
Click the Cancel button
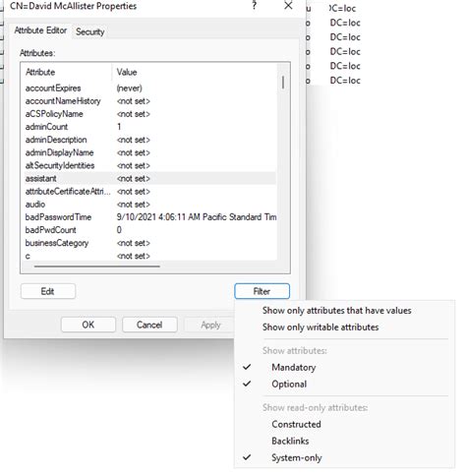[149, 325]
